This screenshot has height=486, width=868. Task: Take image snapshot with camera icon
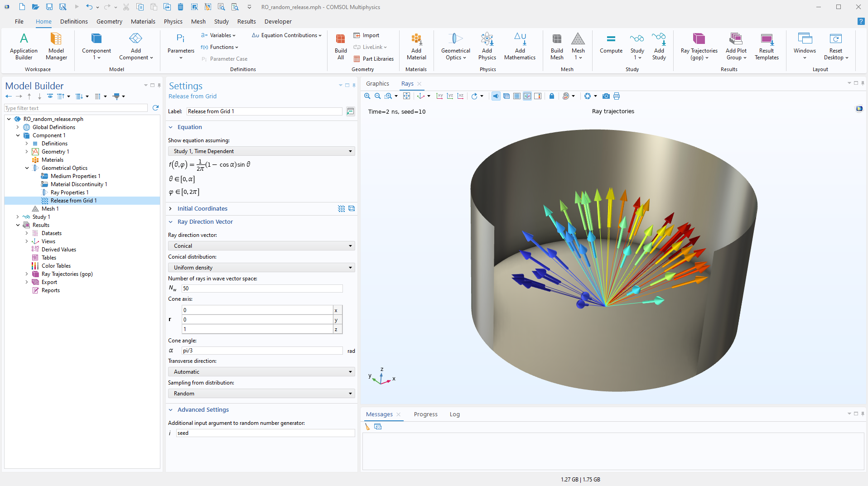pyautogui.click(x=606, y=96)
